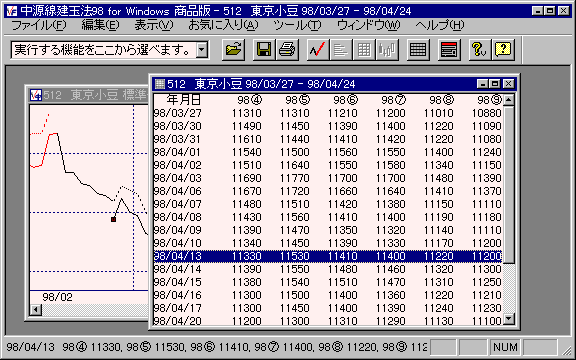Select the 98/04/10 date row
Image resolution: width=576 pixels, height=360 pixels.
(328, 243)
